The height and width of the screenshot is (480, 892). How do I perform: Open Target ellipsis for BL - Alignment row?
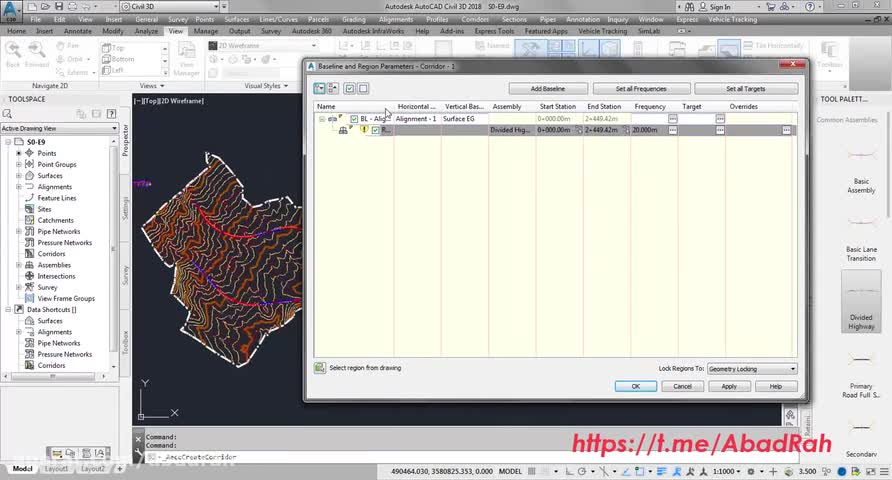tap(720, 119)
